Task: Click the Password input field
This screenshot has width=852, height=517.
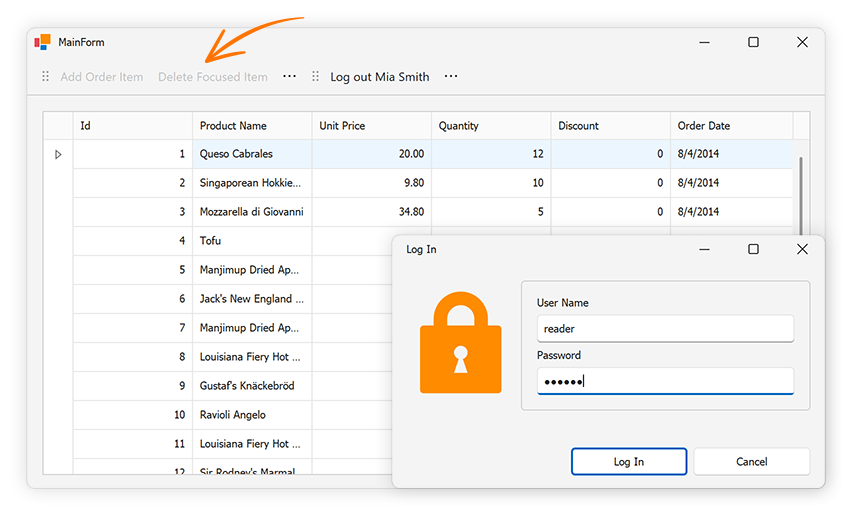Action: tap(665, 381)
